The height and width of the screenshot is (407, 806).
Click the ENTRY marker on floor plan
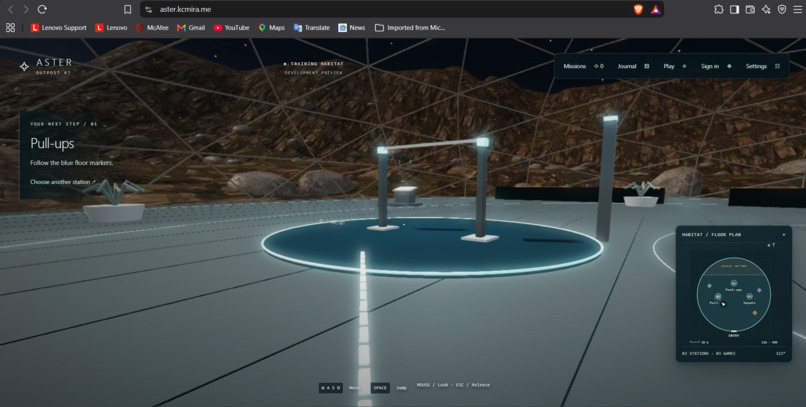pos(734,333)
